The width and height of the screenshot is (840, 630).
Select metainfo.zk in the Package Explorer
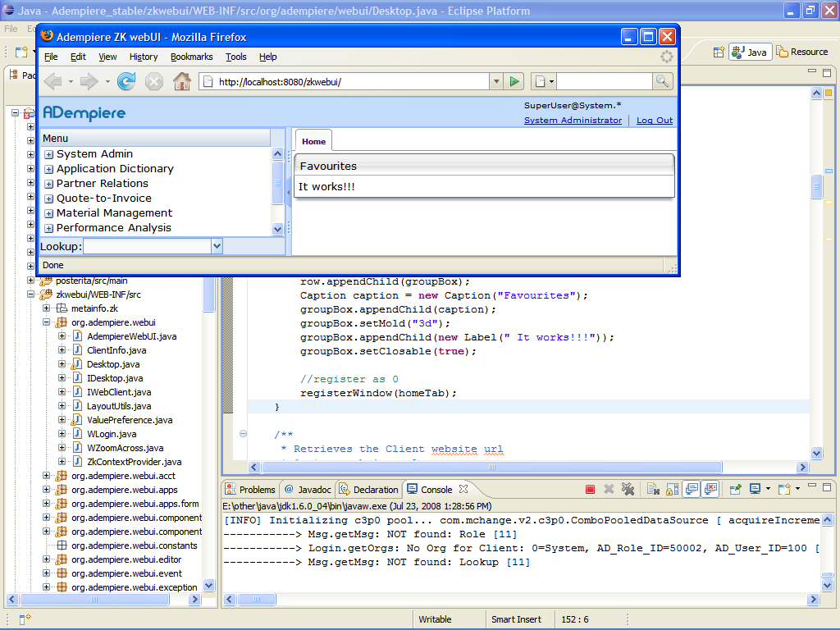tap(94, 308)
